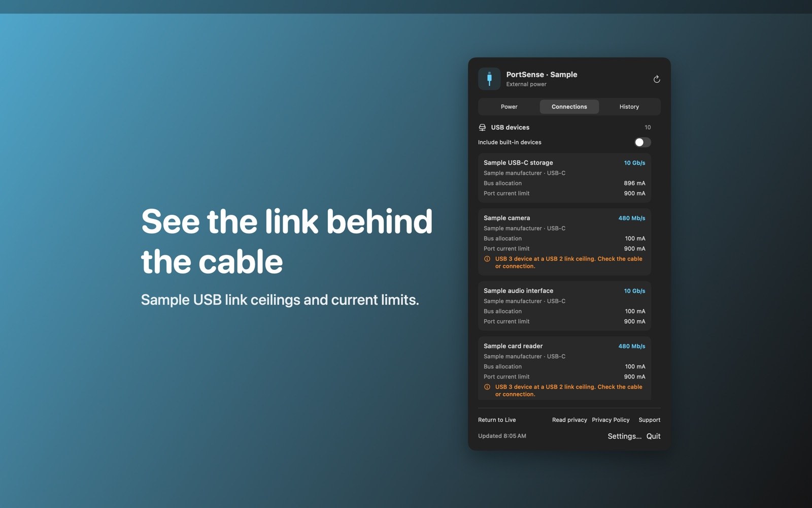Open the Privacy Policy link
Image resolution: width=812 pixels, height=508 pixels.
[x=611, y=420]
